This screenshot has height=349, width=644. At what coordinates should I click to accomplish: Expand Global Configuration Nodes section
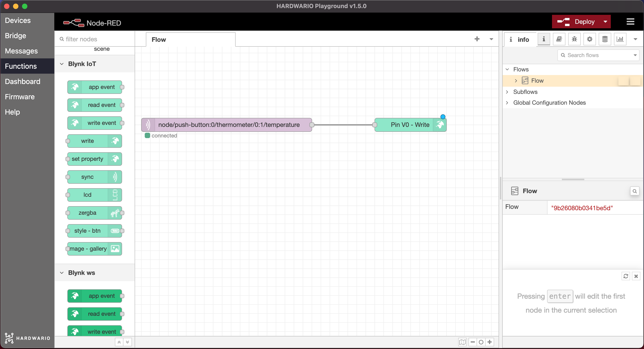coord(507,103)
